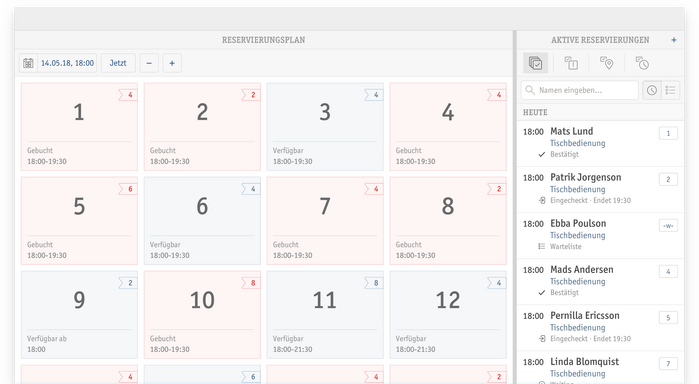The image size is (699, 384).
Task: Click table badge 2 for Patrik Jorgenson
Action: point(668,179)
